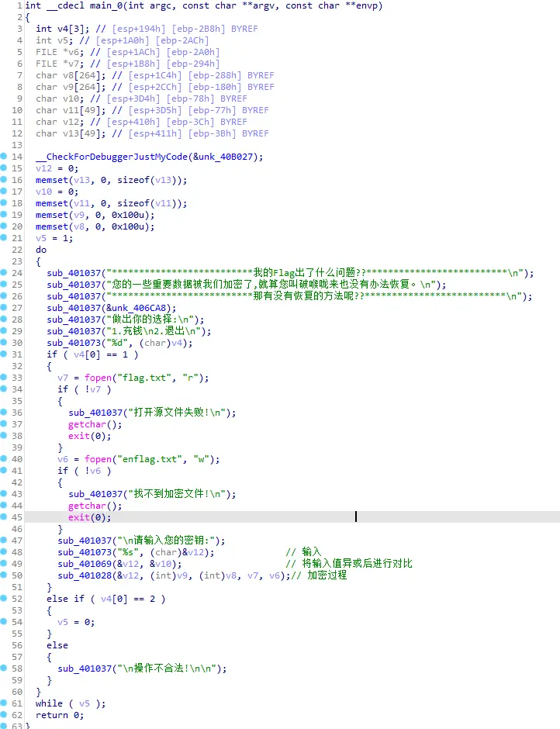Screen dimensions: 560x729
Task: Toggle breakpoint dot beside 'while ( v5 );'
Action: (3, 703)
